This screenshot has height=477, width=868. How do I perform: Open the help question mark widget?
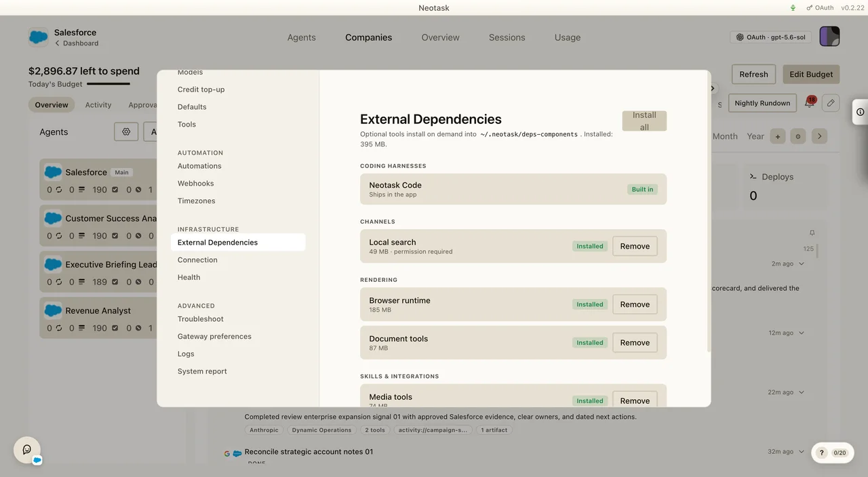821,453
